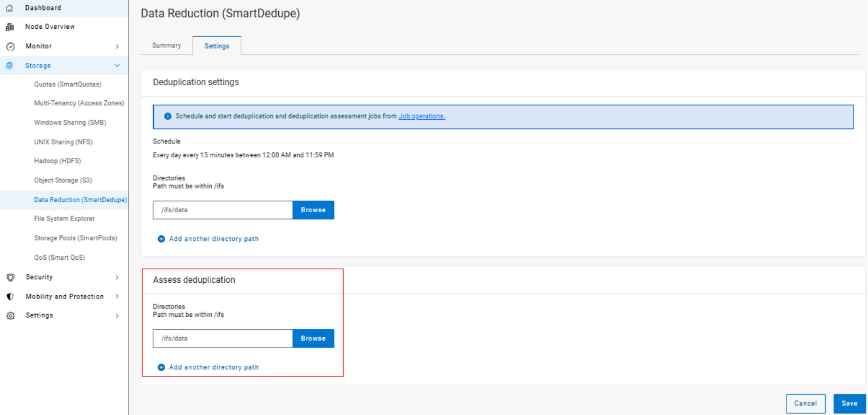Click the info icon in the blue banner
Screen dimensions: 868x415
pos(168,117)
